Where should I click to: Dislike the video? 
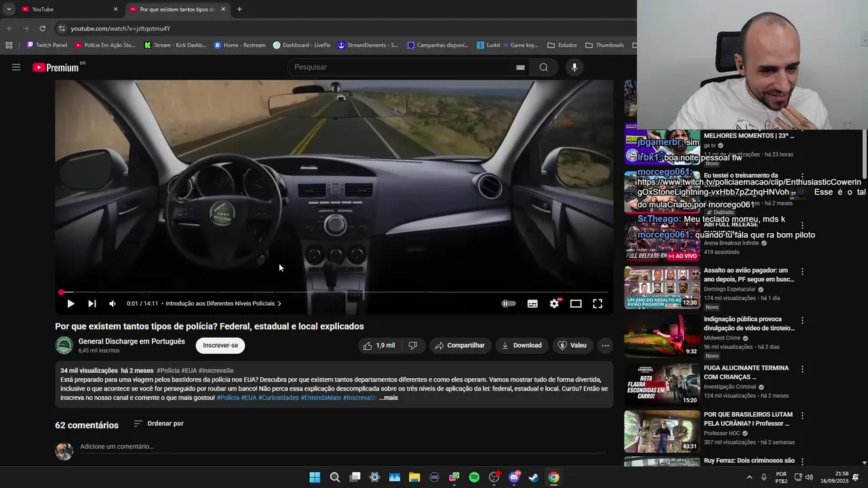[412, 346]
